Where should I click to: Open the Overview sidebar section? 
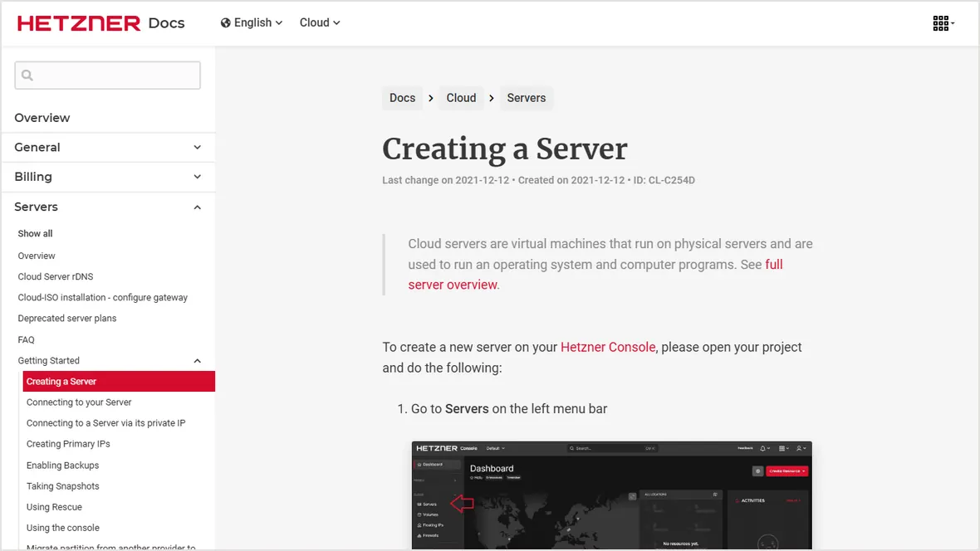pyautogui.click(x=42, y=118)
